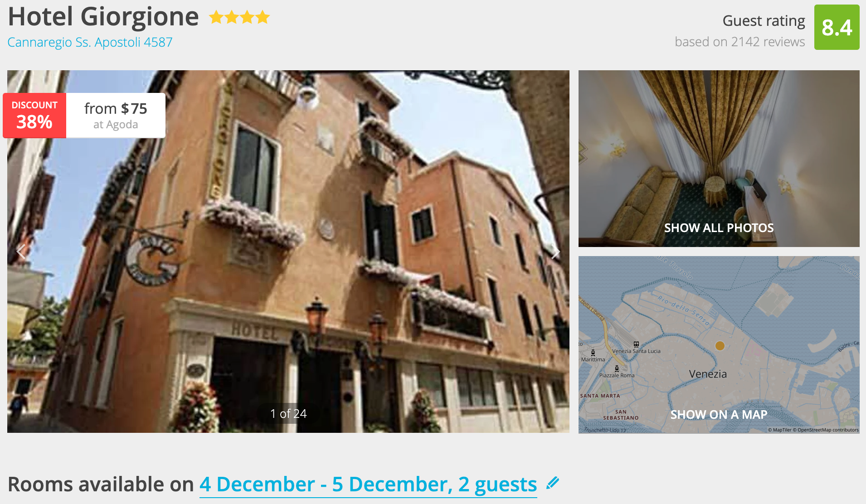Viewport: 866px width, 504px height.
Task: Click the main hotel exterior photo
Action: [288, 252]
